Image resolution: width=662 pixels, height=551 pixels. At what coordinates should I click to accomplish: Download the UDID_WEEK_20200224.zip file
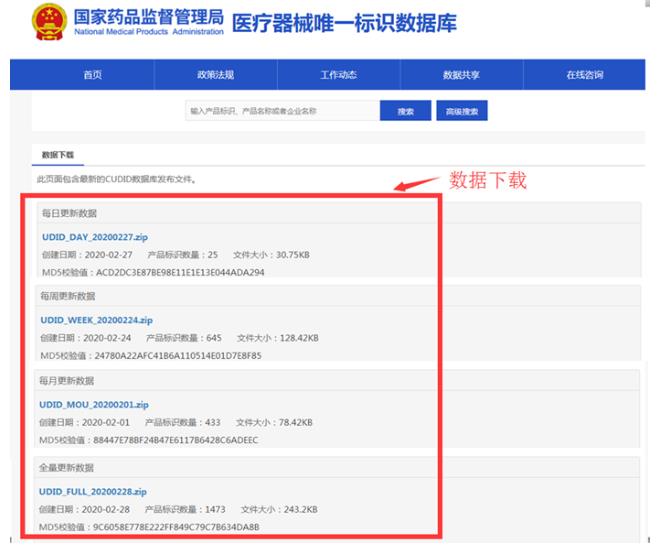point(96,320)
